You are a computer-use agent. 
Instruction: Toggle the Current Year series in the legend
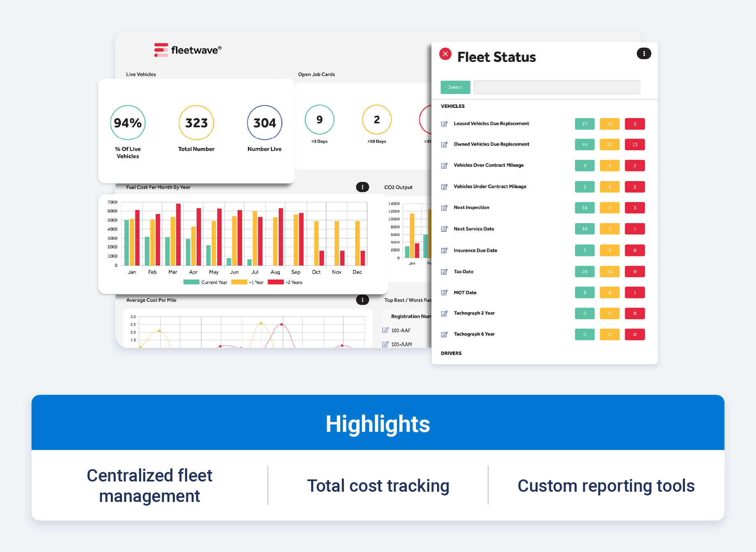pos(205,282)
